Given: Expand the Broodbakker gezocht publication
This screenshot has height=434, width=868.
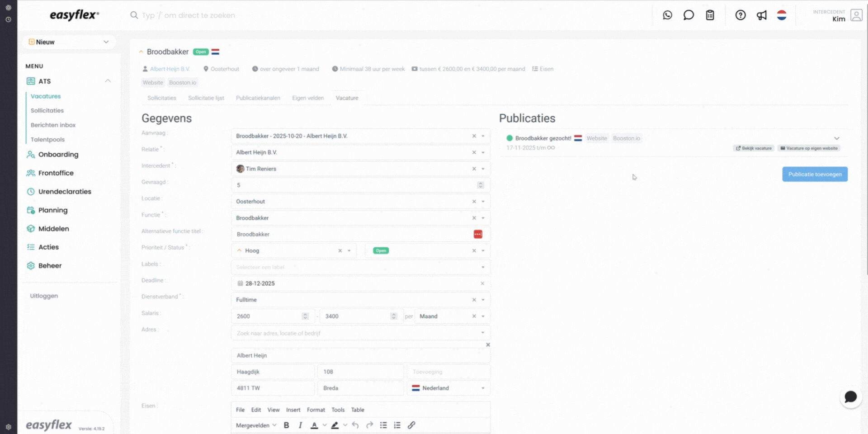Looking at the screenshot, I should coord(836,138).
